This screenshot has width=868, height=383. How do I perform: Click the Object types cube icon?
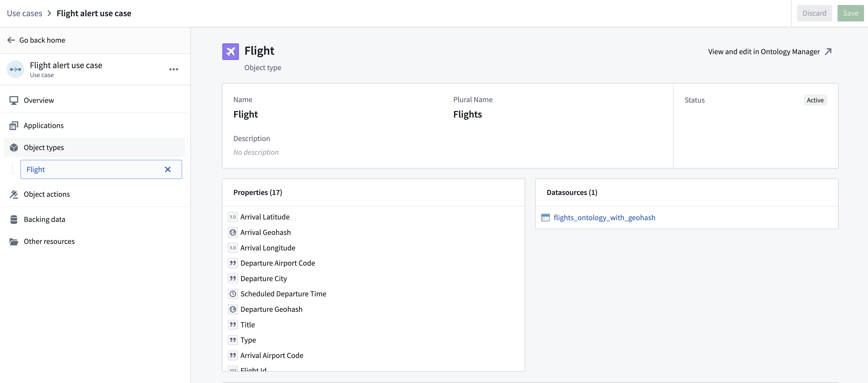pos(14,148)
